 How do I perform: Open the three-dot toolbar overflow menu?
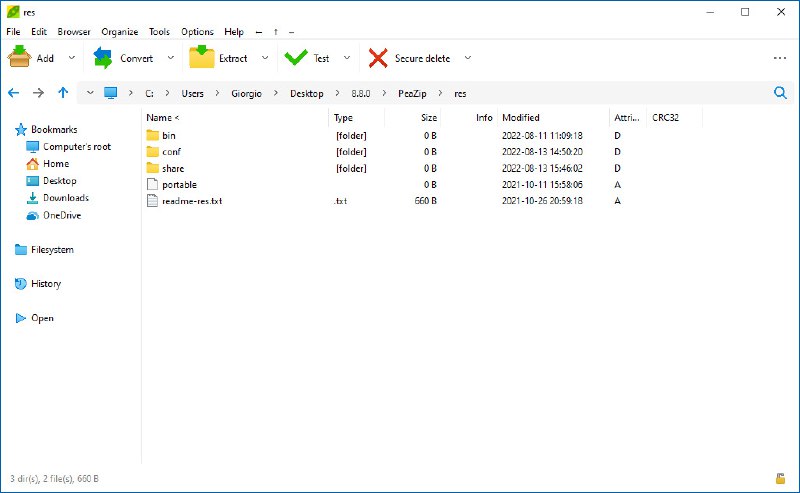pos(780,58)
